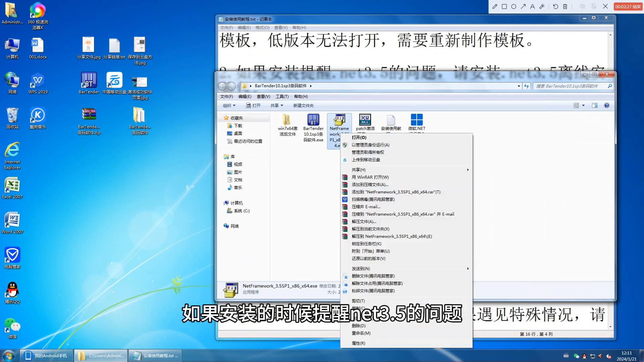Viewport: 644px width, 362px height.
Task: Click Notepad vertical scrollbar up arrow
Action: tap(610, 35)
